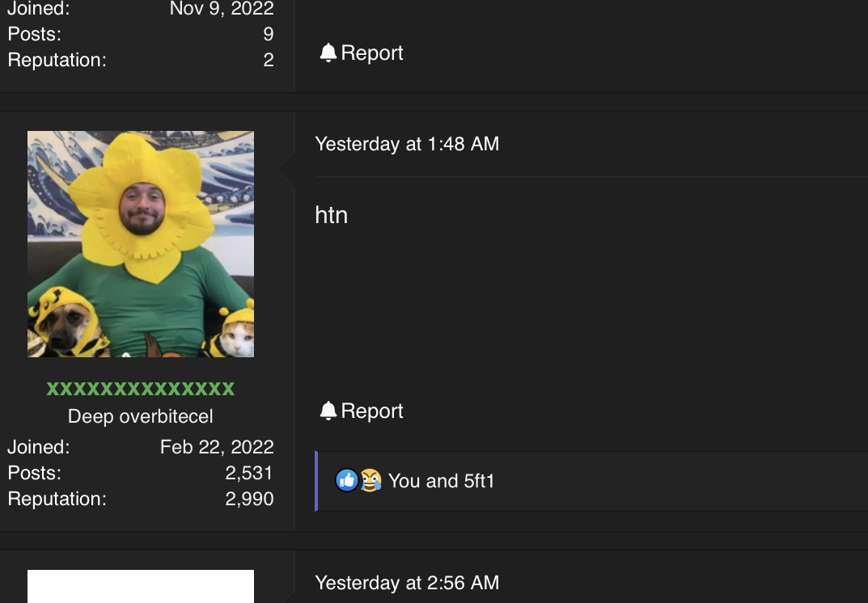The height and width of the screenshot is (603, 868).
Task: Click the 'Nov 9, 2022' join date
Action: pyautogui.click(x=222, y=9)
